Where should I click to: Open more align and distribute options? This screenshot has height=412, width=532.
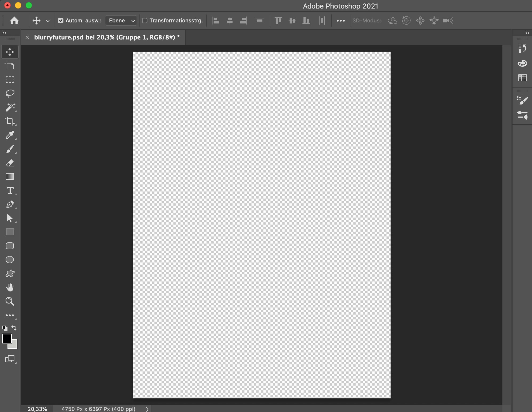[x=341, y=21]
